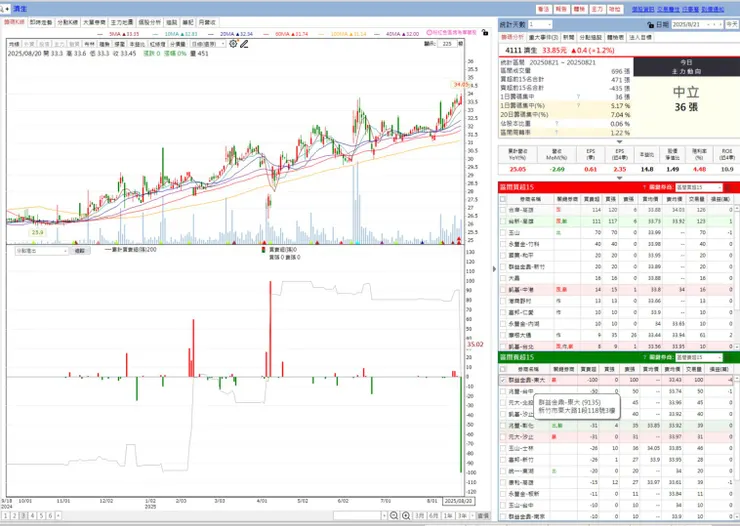
Task: Click the 5MA legend entry
Action: coord(118,34)
